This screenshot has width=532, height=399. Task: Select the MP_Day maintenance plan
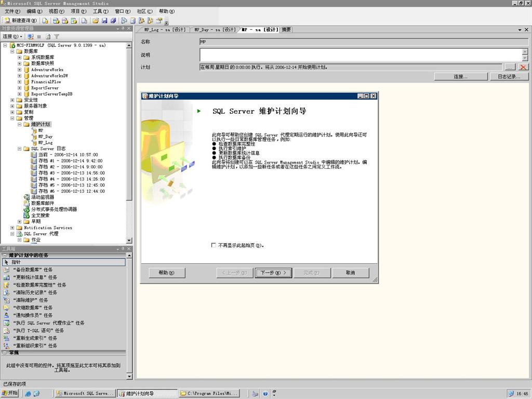[45, 137]
